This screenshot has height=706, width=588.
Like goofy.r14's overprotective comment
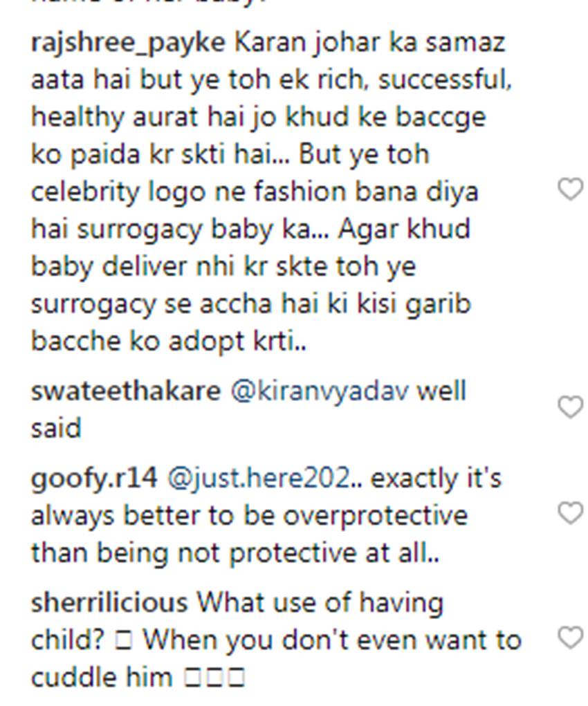click(571, 514)
